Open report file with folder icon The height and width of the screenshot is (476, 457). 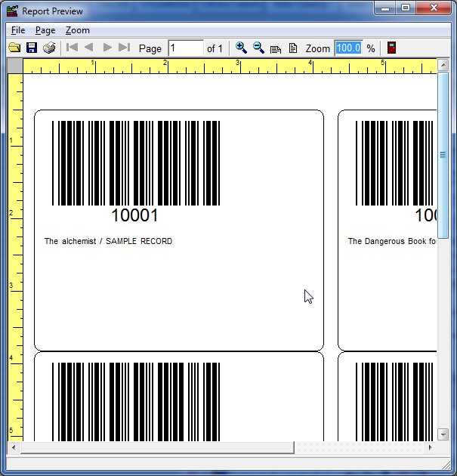pyautogui.click(x=14, y=48)
